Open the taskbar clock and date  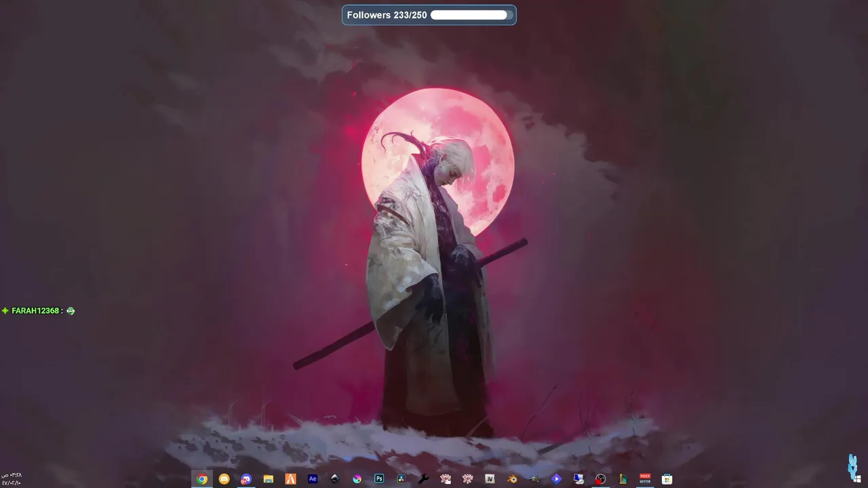(x=11, y=479)
